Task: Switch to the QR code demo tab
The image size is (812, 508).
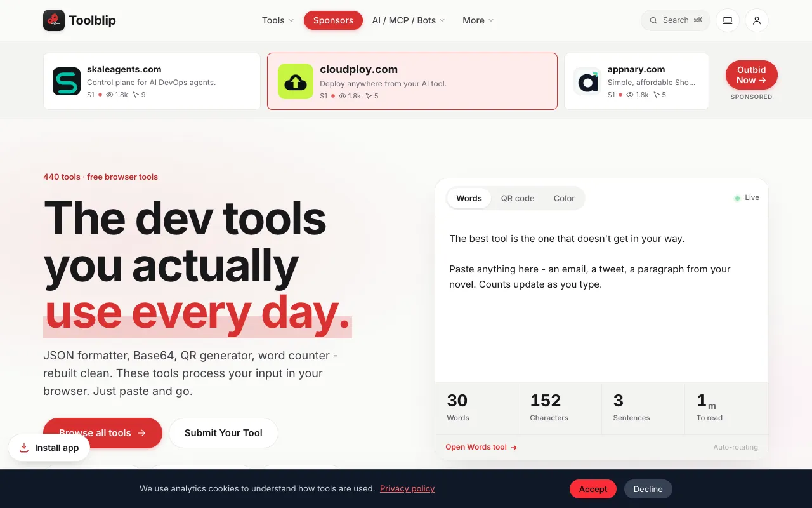Action: (x=518, y=198)
